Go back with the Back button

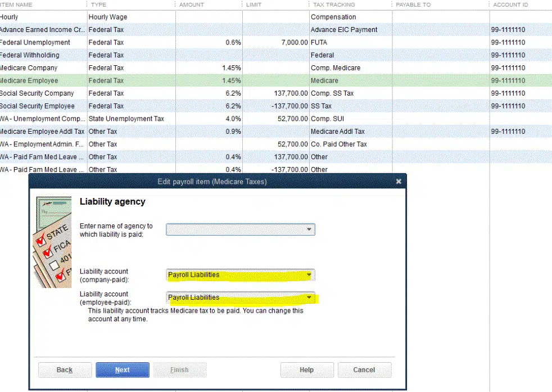pos(65,370)
